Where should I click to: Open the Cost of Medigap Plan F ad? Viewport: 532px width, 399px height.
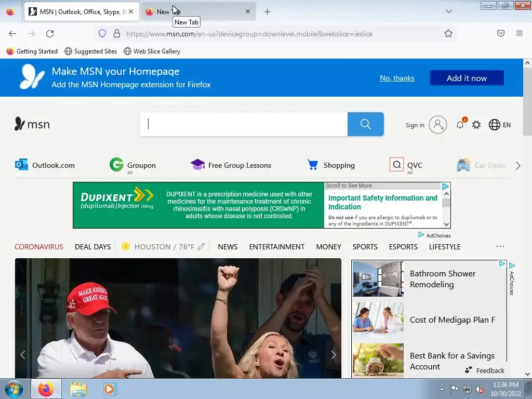pos(429,320)
